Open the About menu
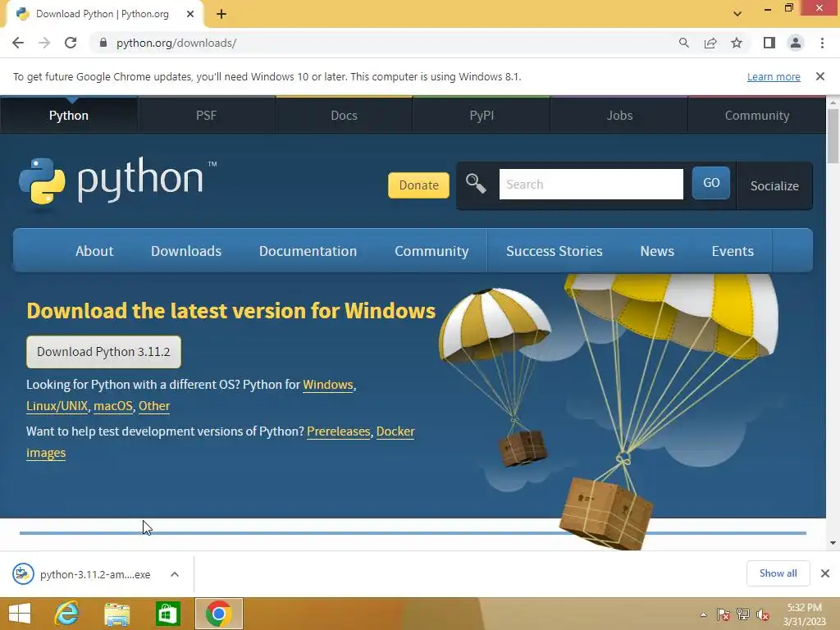Screen dimensions: 840x630 pos(94,251)
